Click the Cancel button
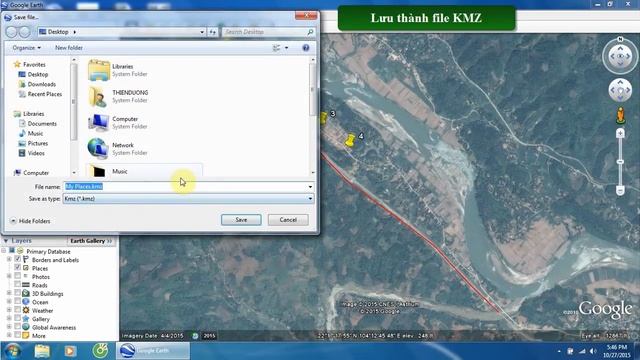640x360 pixels. tap(288, 220)
